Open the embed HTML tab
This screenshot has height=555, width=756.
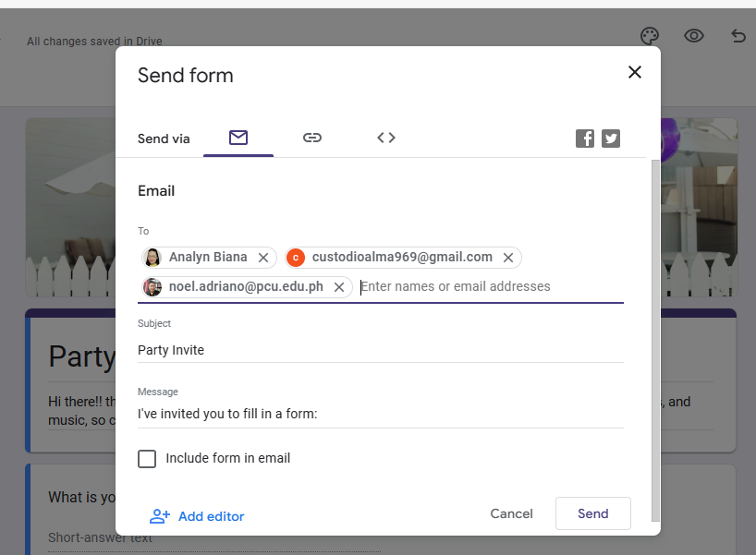[386, 138]
